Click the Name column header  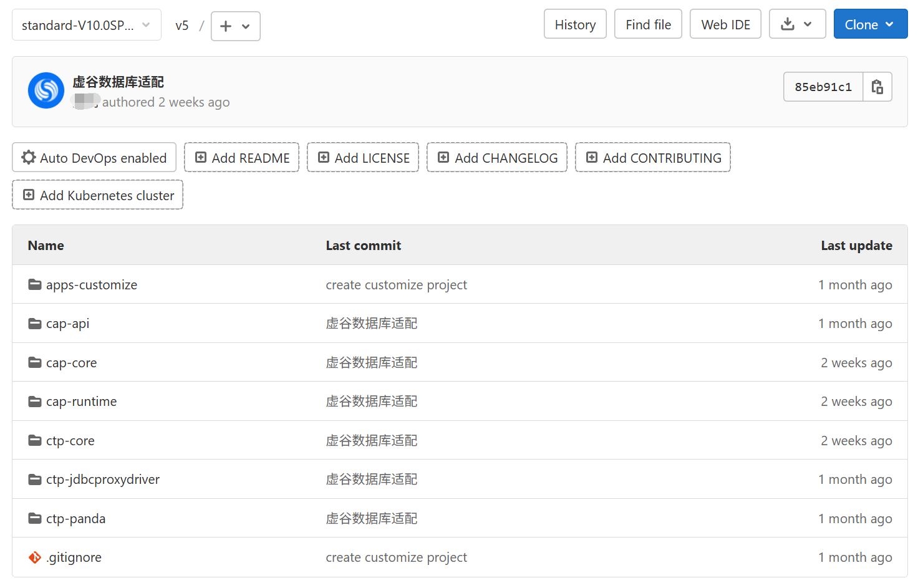tap(46, 246)
